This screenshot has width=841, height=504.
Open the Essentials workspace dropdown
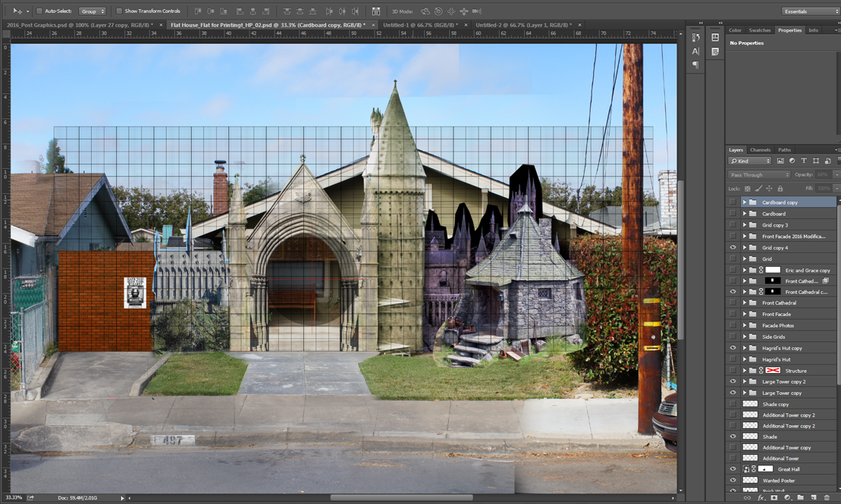pyautogui.click(x=810, y=11)
